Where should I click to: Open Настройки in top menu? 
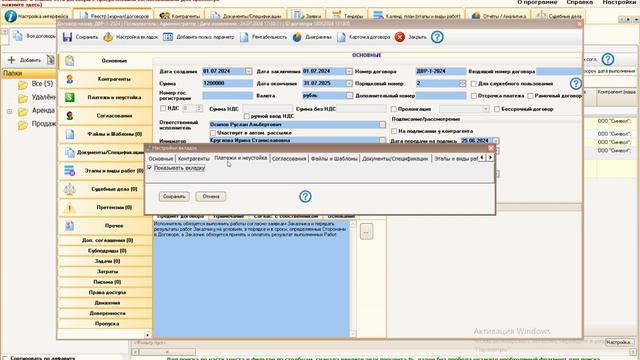click(620, 2)
